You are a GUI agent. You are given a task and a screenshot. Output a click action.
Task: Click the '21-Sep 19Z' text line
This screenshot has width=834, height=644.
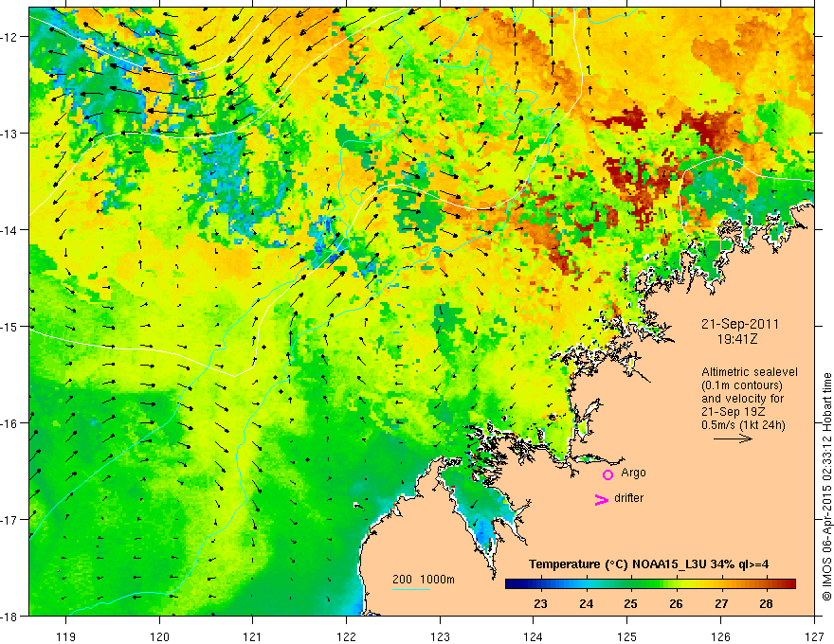click(735, 412)
